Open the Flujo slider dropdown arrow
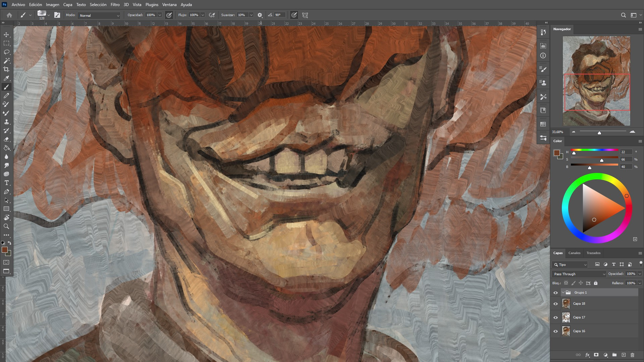 coord(203,15)
